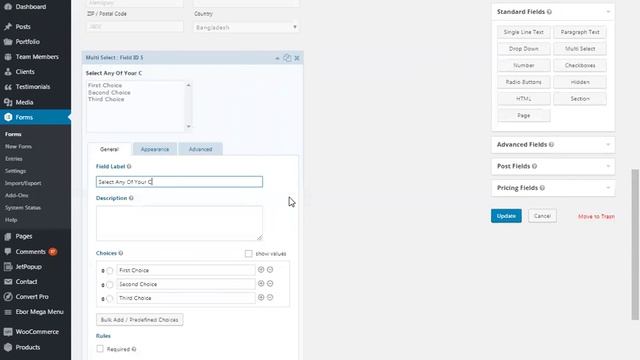The image size is (640, 360).
Task: Click Field Label help tooltip icon
Action: 129,167
